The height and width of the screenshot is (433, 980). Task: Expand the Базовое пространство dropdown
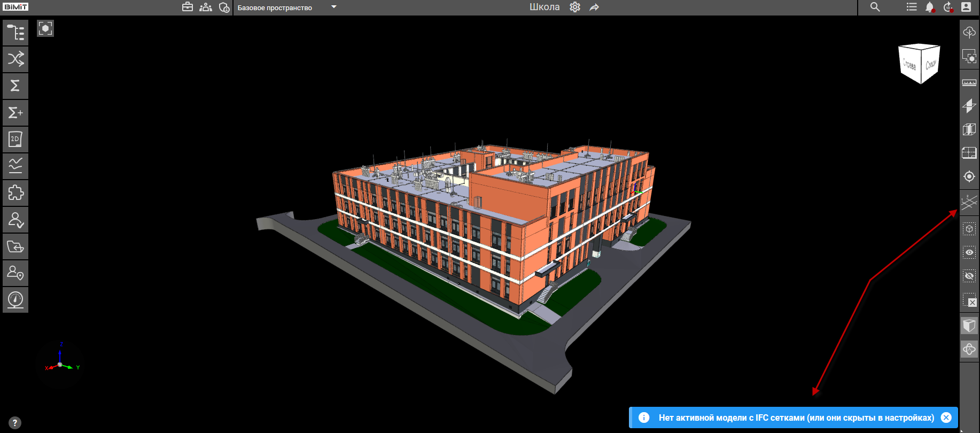tap(334, 7)
